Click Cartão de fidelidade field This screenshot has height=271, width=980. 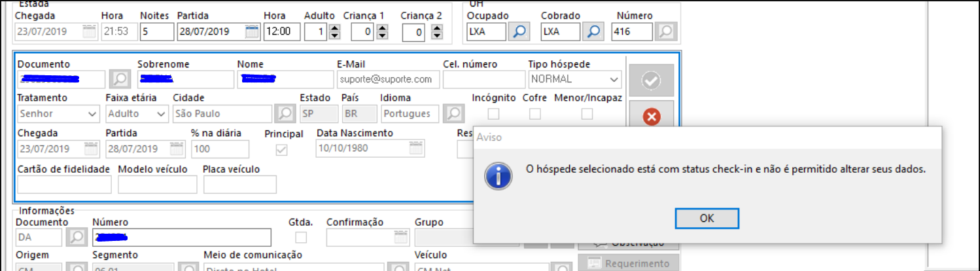click(64, 185)
